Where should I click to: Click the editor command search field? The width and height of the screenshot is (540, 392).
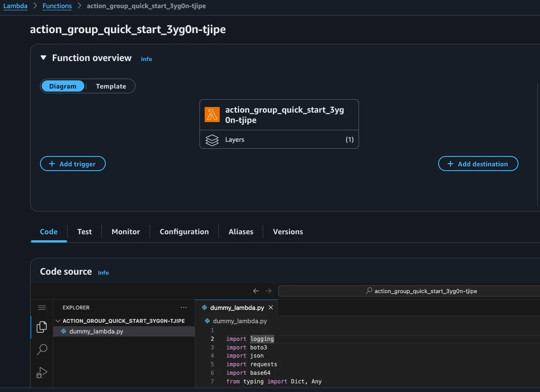pyautogui.click(x=409, y=291)
